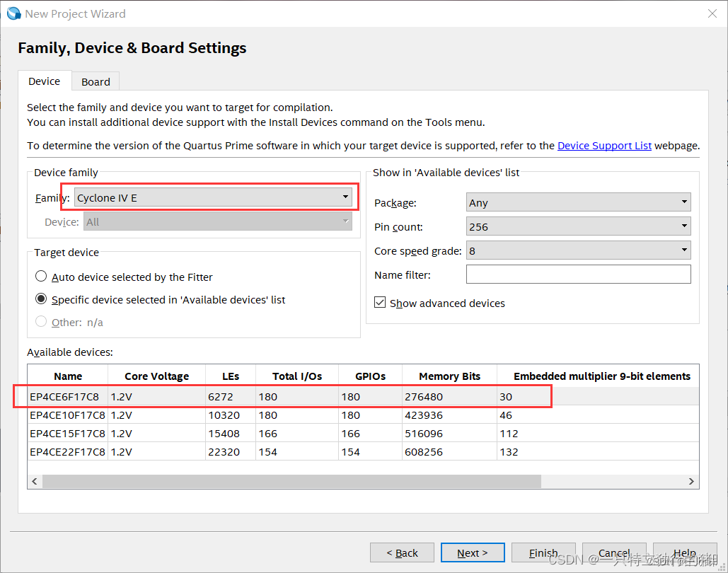The height and width of the screenshot is (573, 728).
Task: Sort by Total I/Os column header
Action: click(296, 376)
